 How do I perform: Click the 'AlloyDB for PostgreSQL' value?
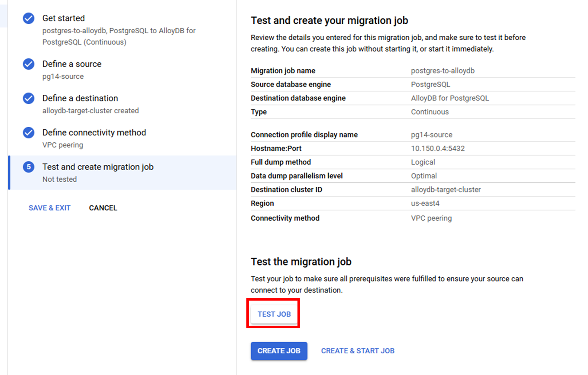(450, 98)
